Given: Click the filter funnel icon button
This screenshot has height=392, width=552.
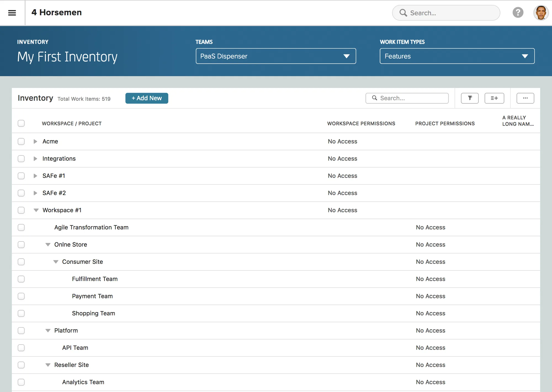Looking at the screenshot, I should [469, 98].
